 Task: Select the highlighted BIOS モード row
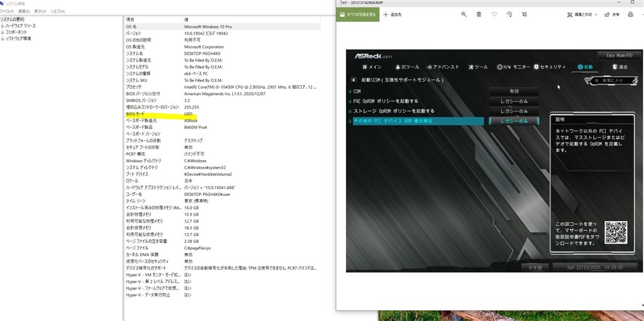[222, 114]
